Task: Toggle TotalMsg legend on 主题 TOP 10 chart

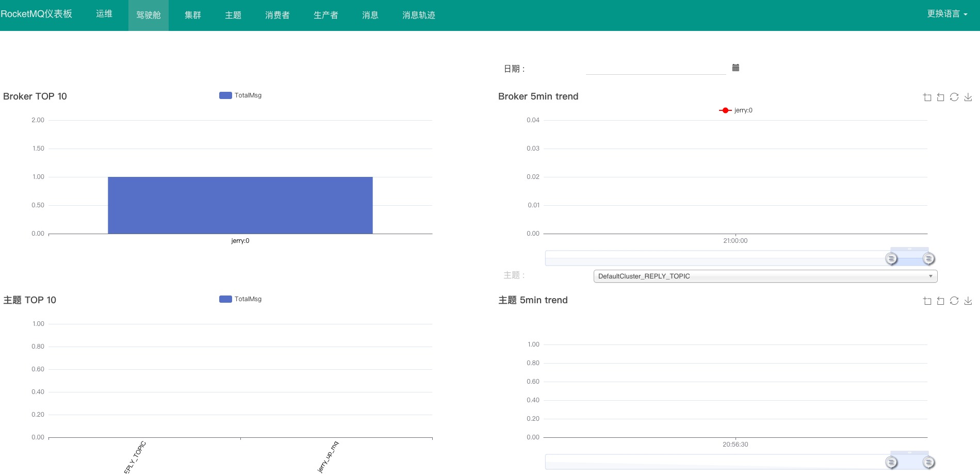Action: tap(240, 299)
